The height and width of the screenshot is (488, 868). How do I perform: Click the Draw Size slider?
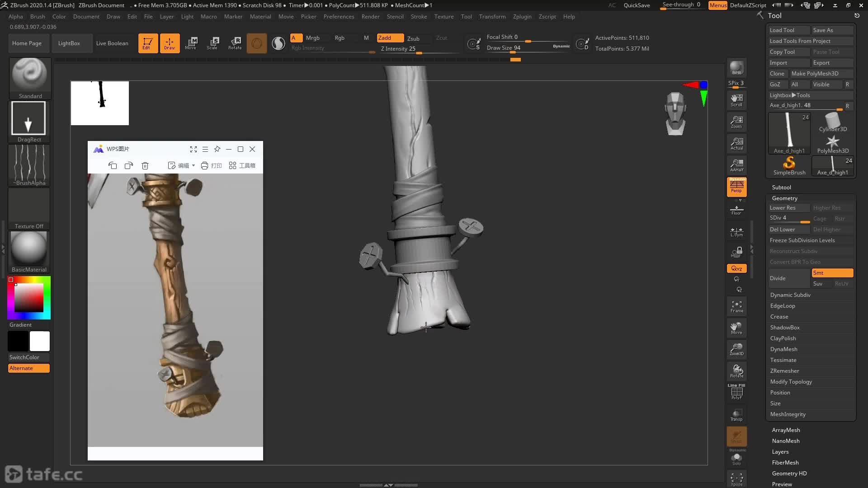tap(528, 48)
